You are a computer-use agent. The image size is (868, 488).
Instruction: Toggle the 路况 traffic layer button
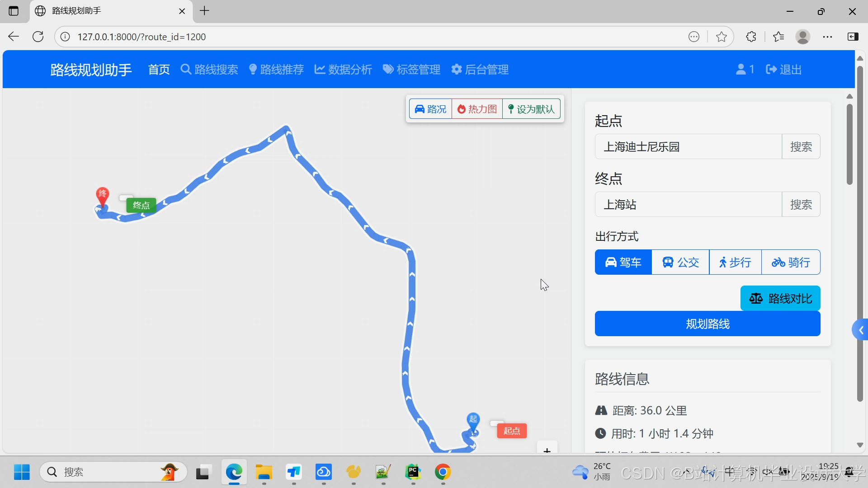pos(430,109)
